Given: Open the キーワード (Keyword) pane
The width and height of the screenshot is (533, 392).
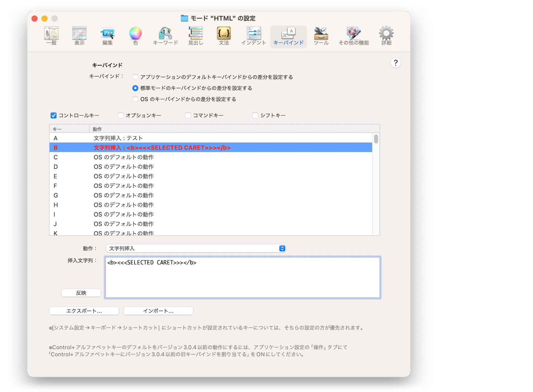Looking at the screenshot, I should point(166,36).
